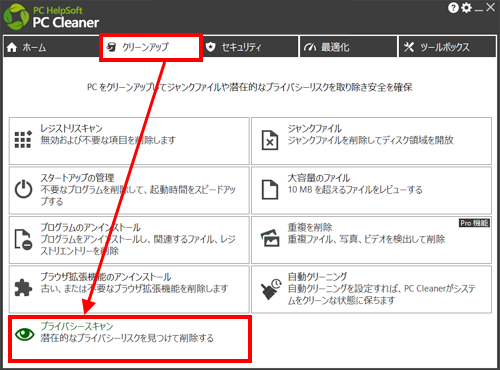Click the PC Cleaner title text
This screenshot has width=500, height=370.
point(66,23)
